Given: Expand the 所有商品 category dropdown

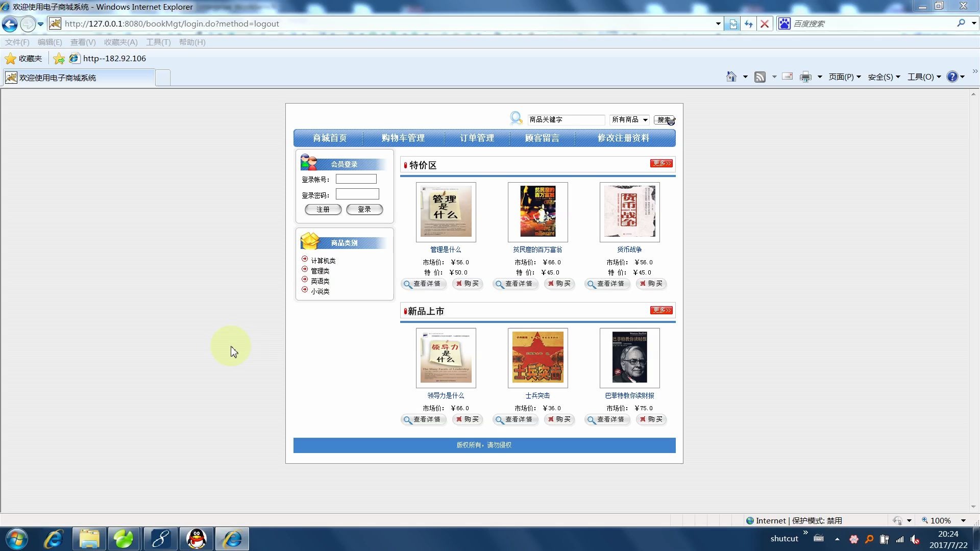Looking at the screenshot, I should 645,120.
